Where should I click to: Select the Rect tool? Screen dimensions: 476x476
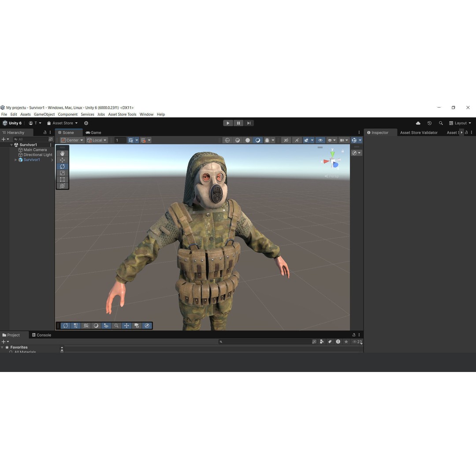pyautogui.click(x=62, y=179)
